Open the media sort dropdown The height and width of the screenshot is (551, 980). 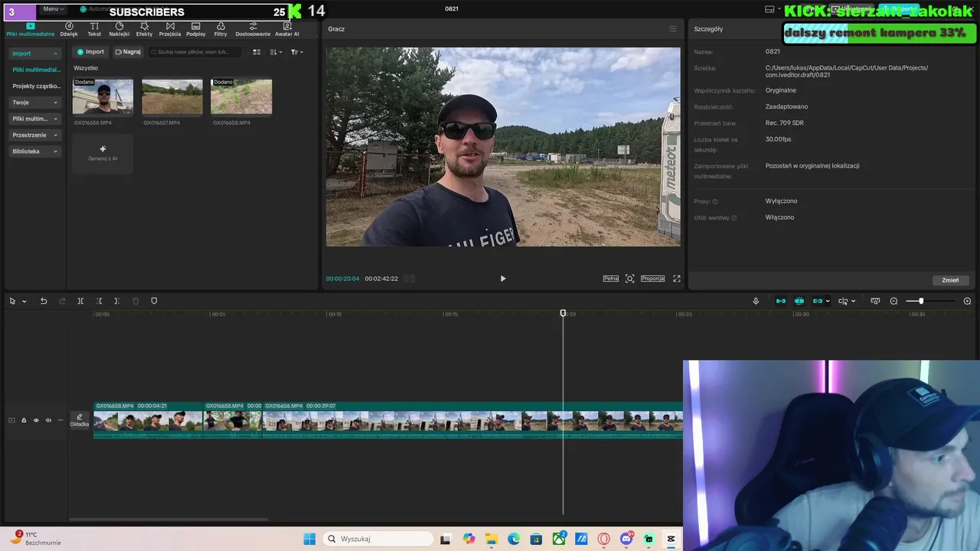tap(276, 52)
